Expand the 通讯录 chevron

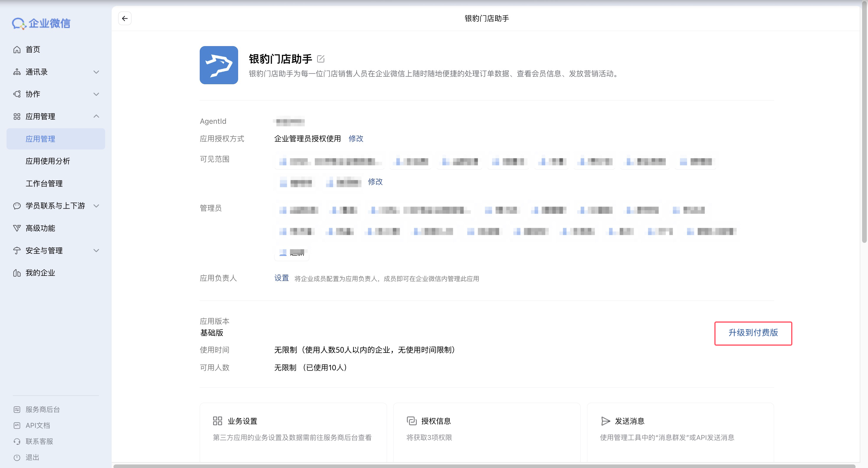pyautogui.click(x=96, y=72)
